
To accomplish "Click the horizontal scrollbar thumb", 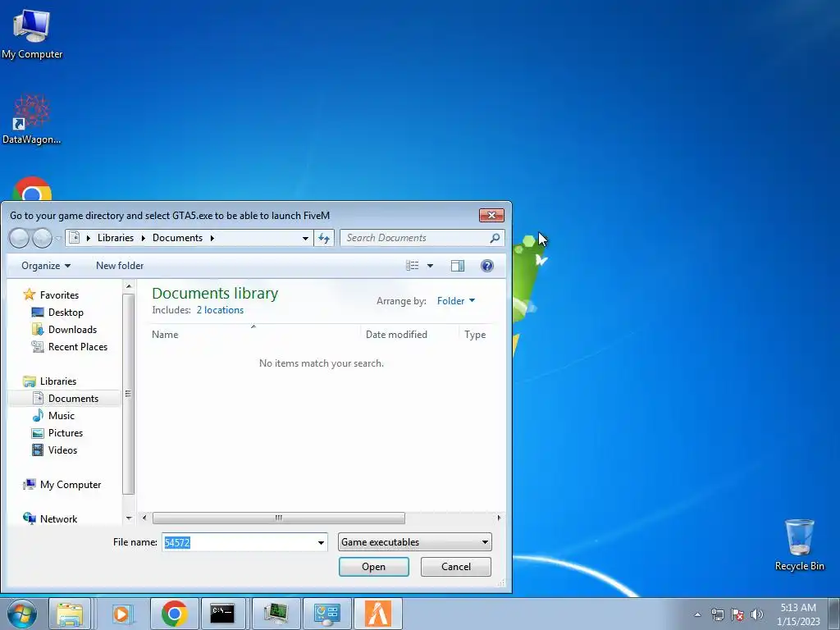I will coord(279,518).
